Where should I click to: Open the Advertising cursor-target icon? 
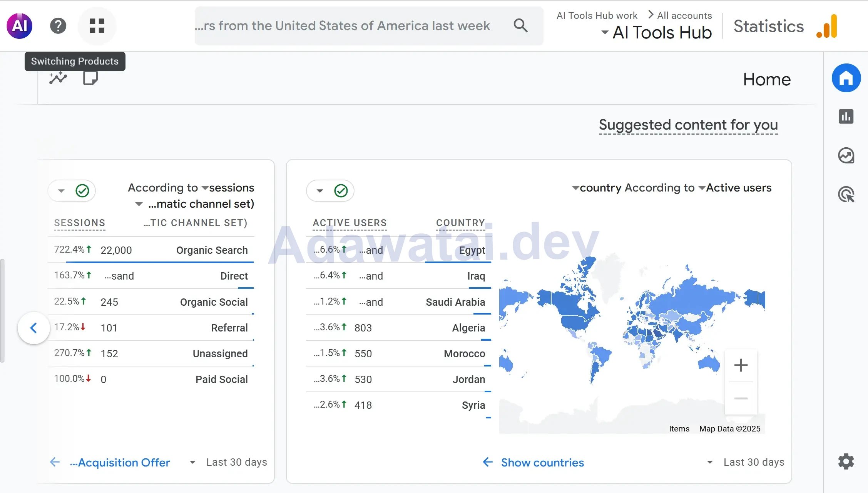[x=846, y=195]
